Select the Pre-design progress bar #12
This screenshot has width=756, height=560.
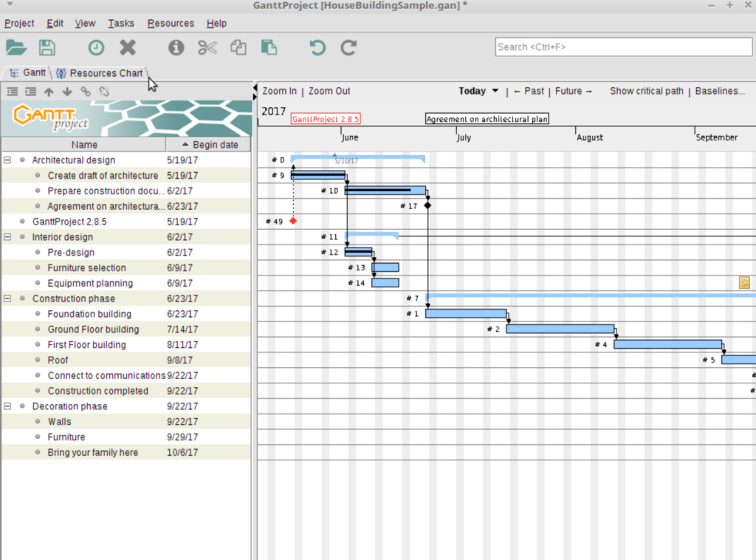point(358,252)
